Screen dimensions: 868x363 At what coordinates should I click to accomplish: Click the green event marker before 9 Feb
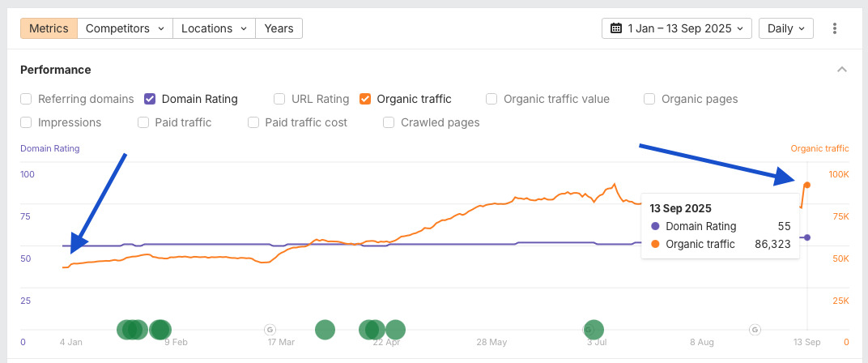click(x=160, y=330)
